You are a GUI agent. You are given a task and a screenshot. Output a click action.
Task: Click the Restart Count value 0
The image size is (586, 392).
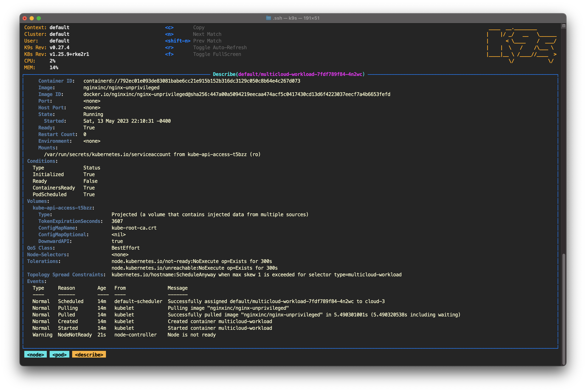pyautogui.click(x=85, y=134)
